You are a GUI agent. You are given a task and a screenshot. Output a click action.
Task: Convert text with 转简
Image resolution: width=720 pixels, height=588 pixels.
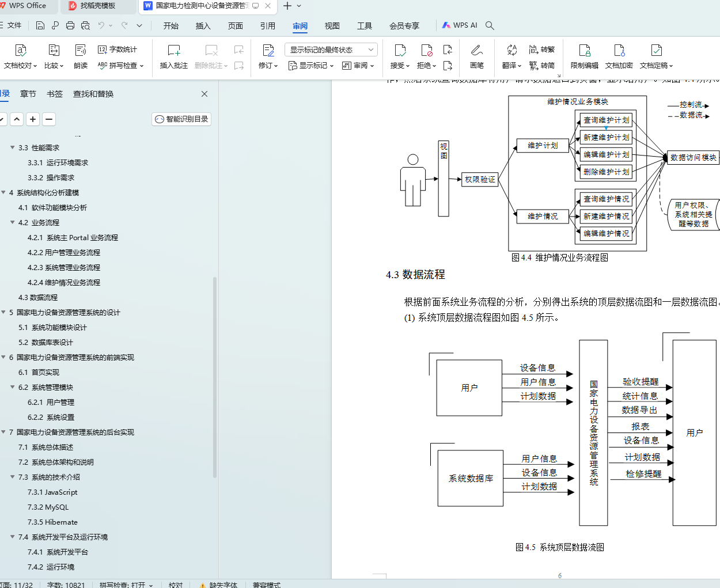[x=542, y=66]
